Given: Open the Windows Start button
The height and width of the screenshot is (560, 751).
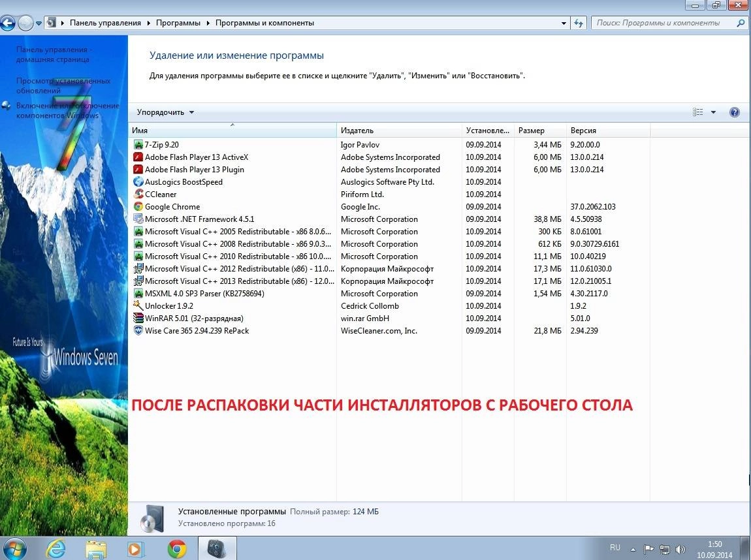Looking at the screenshot, I should 14,548.
